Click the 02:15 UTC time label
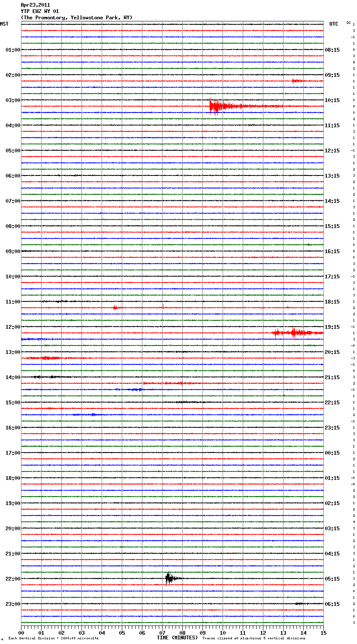357x644 pixels. (332, 503)
